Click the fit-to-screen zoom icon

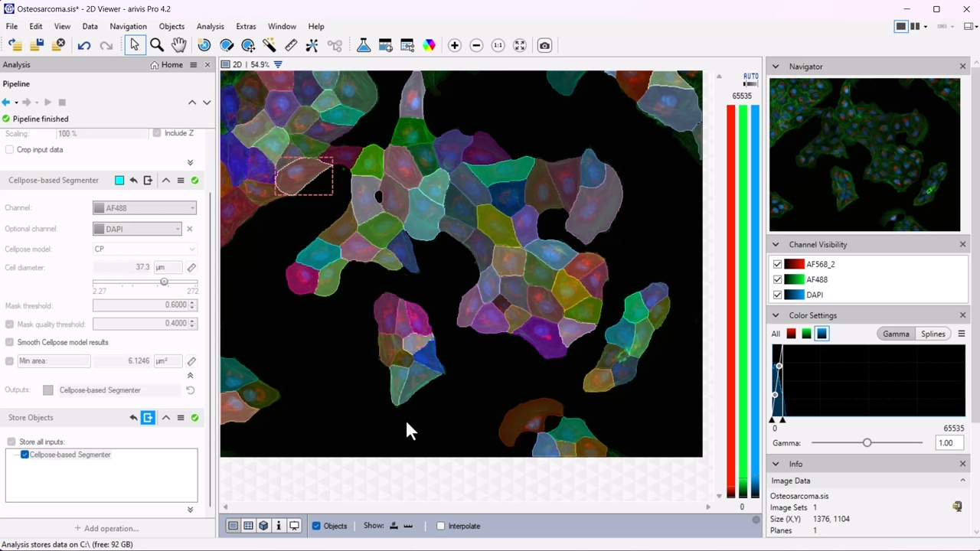pyautogui.click(x=519, y=45)
